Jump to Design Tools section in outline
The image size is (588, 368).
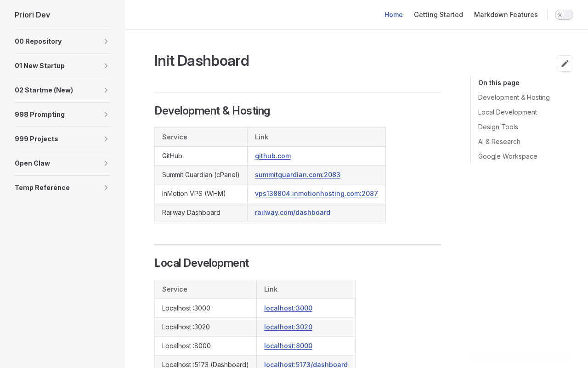tap(498, 127)
